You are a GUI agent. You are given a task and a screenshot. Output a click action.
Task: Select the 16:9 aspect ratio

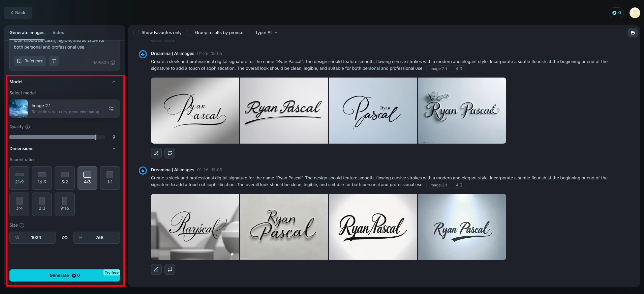coord(42,178)
